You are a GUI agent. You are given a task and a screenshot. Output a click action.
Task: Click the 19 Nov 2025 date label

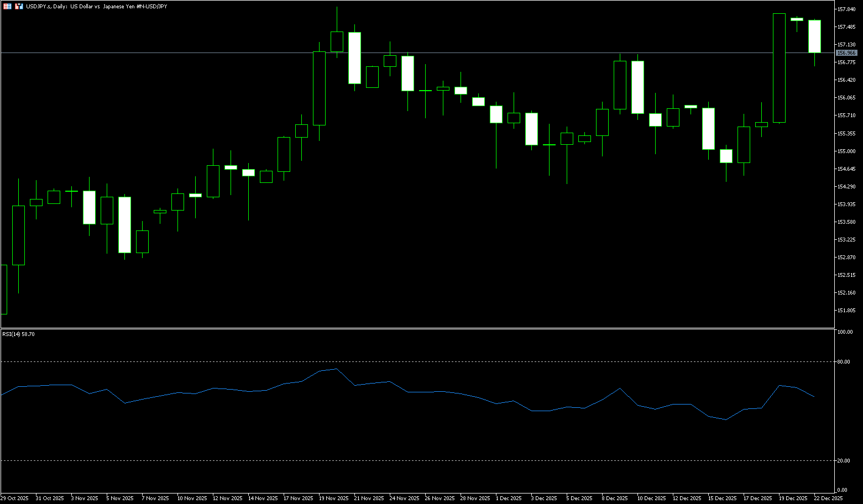click(x=333, y=498)
